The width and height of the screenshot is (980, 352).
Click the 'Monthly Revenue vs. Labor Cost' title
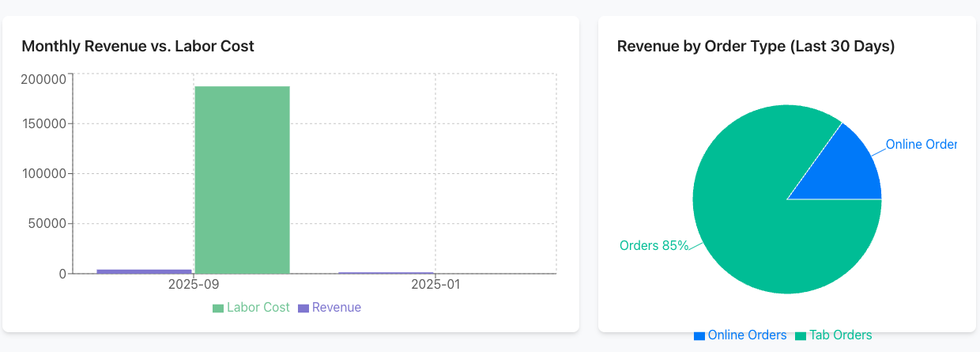coord(138,46)
